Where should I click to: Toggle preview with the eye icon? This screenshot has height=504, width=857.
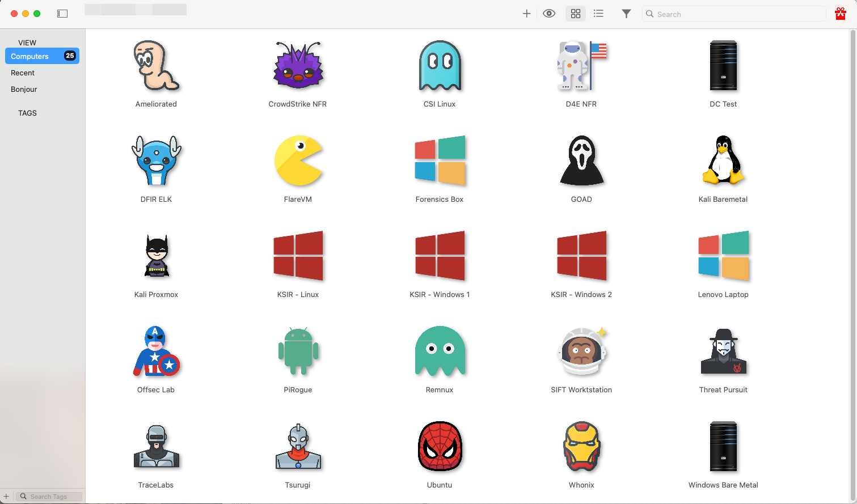[x=549, y=14]
